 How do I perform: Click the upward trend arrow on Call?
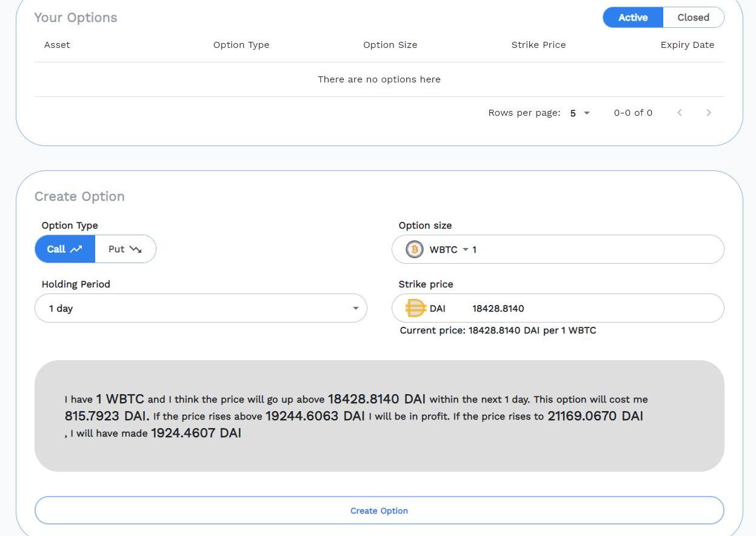[76, 249]
